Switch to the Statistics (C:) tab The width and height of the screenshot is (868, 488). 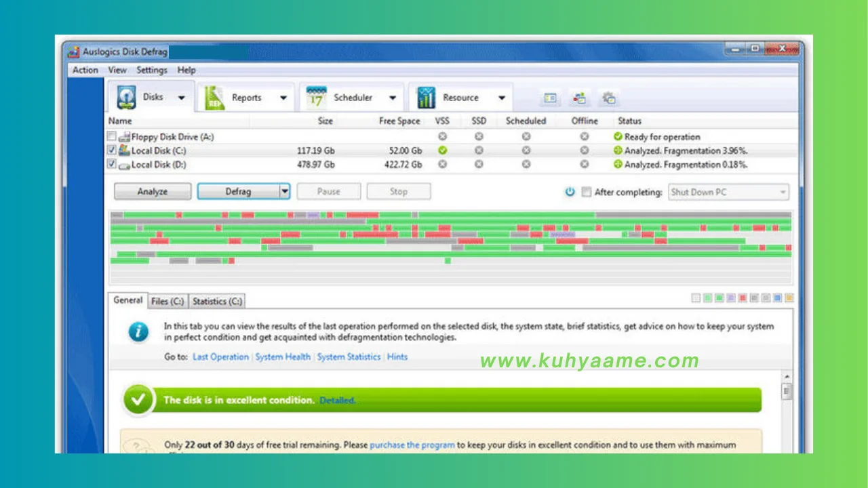click(x=216, y=301)
